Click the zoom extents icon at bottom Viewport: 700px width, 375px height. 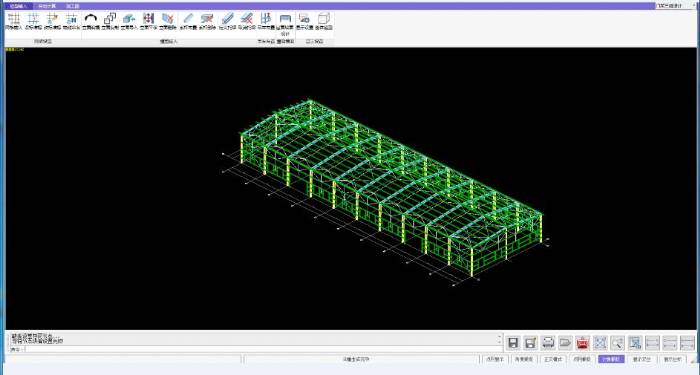[x=600, y=343]
